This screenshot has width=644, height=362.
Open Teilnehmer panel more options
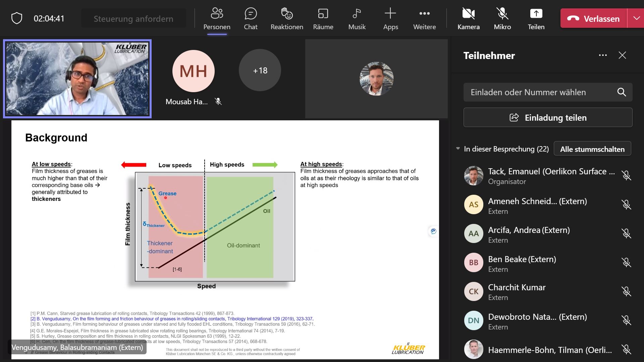603,55
